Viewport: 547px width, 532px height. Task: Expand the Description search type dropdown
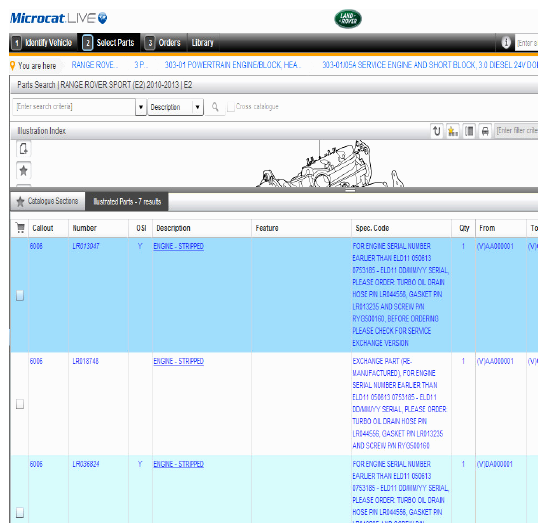click(x=197, y=107)
